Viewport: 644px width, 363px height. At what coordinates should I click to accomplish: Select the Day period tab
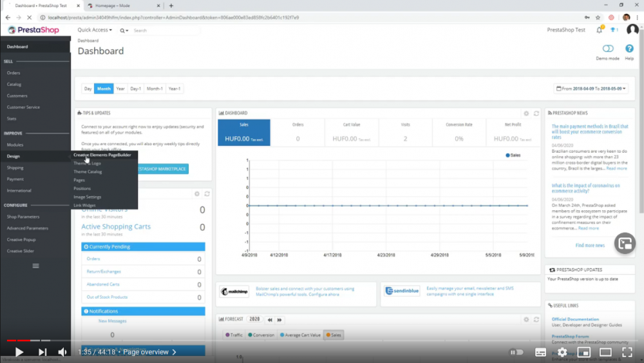(88, 88)
